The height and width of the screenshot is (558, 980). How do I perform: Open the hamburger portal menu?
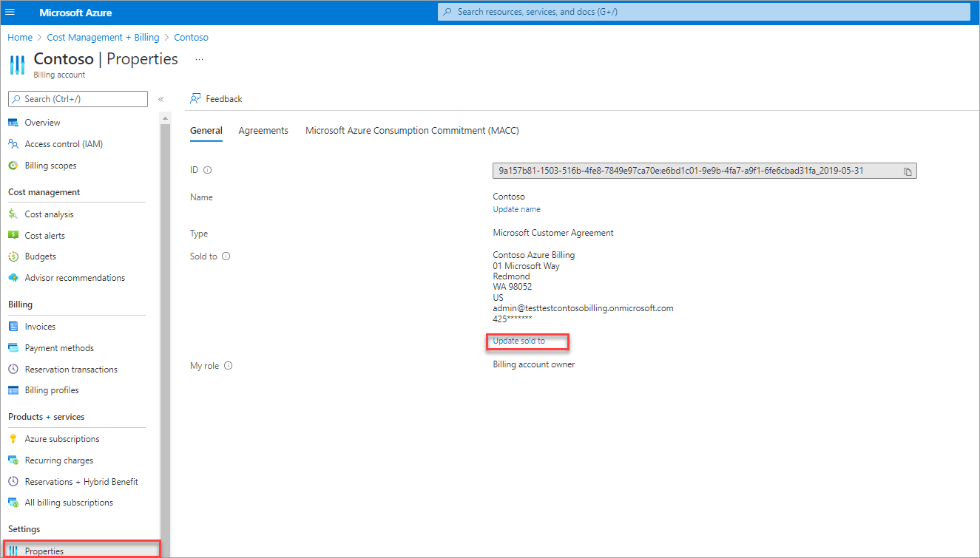(10, 13)
